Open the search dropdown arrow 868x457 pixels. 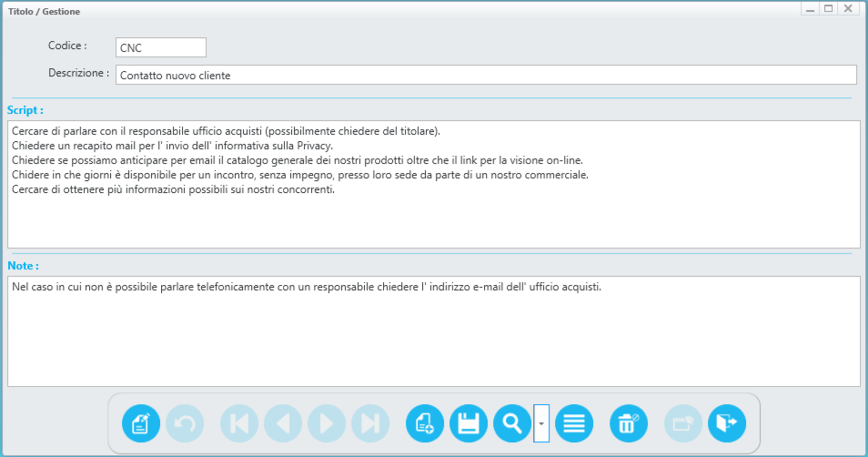pyautogui.click(x=541, y=423)
